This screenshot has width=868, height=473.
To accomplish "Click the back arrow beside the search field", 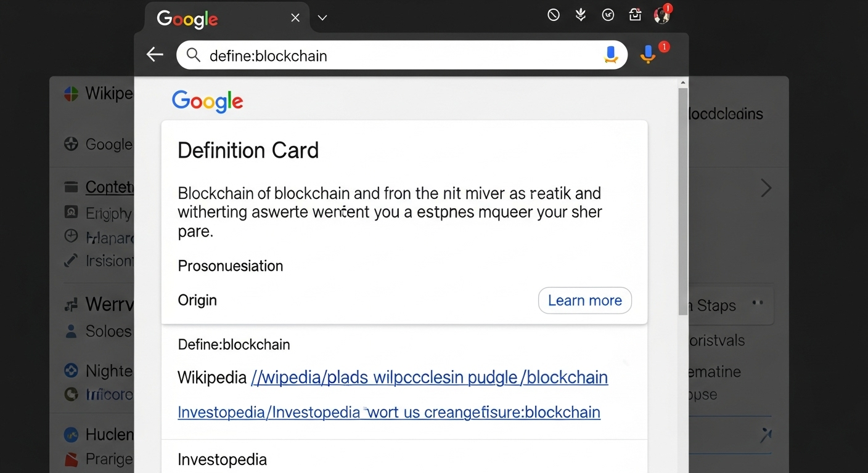I will 155,54.
